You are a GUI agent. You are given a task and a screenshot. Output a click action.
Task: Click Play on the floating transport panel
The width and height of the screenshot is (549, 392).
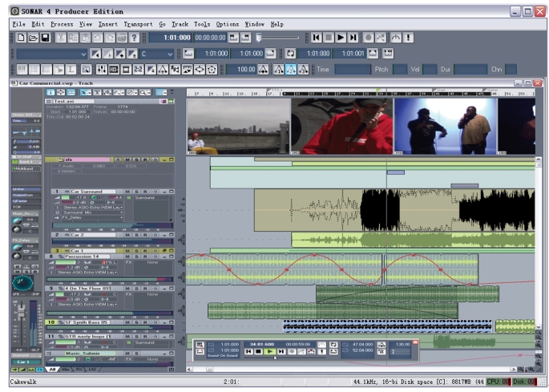point(269,351)
